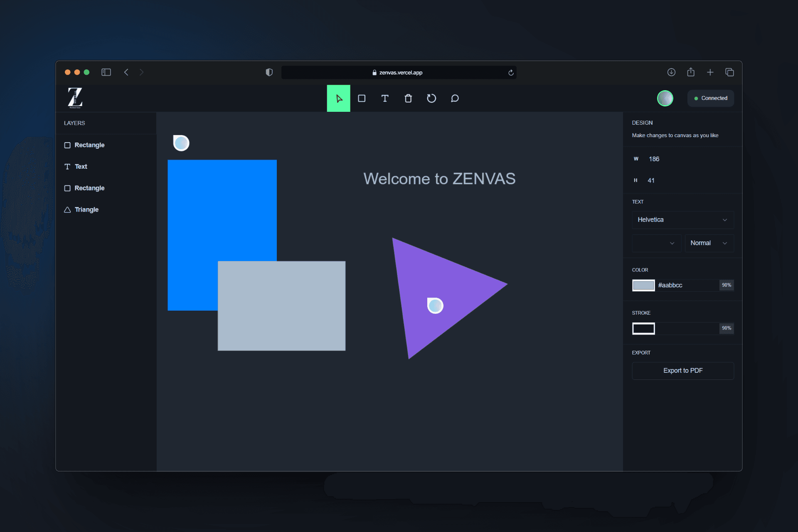Select the Triangle layer
Image resolution: width=798 pixels, height=532 pixels.
[106, 210]
